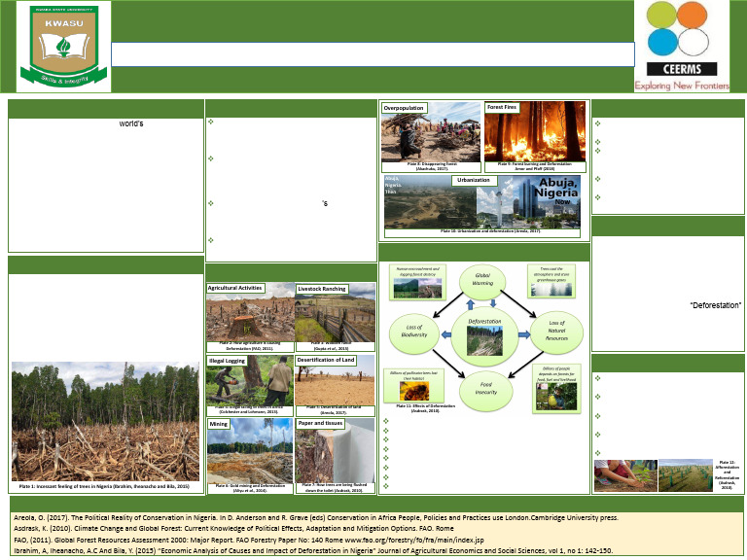The image size is (747, 560).
Task: Click the Ibrahim, A. (2015) reference line
Action: point(313,550)
